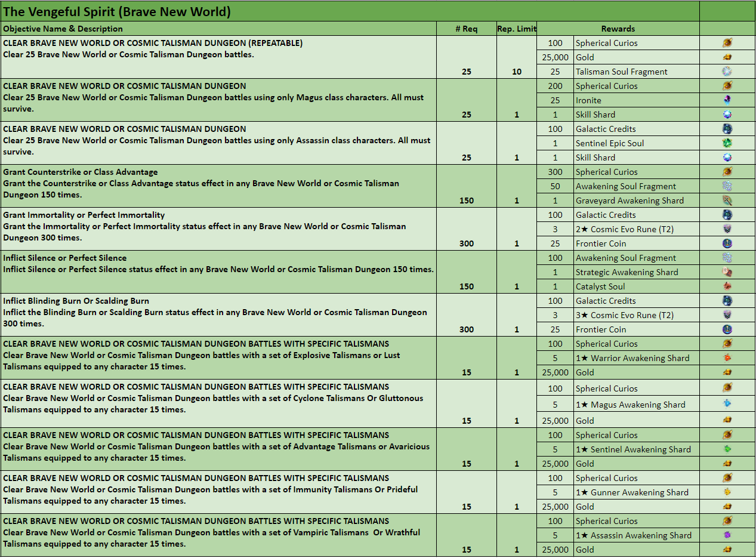Select the 'Rep. Limit' column header
This screenshot has height=558, width=756.
pyautogui.click(x=517, y=29)
